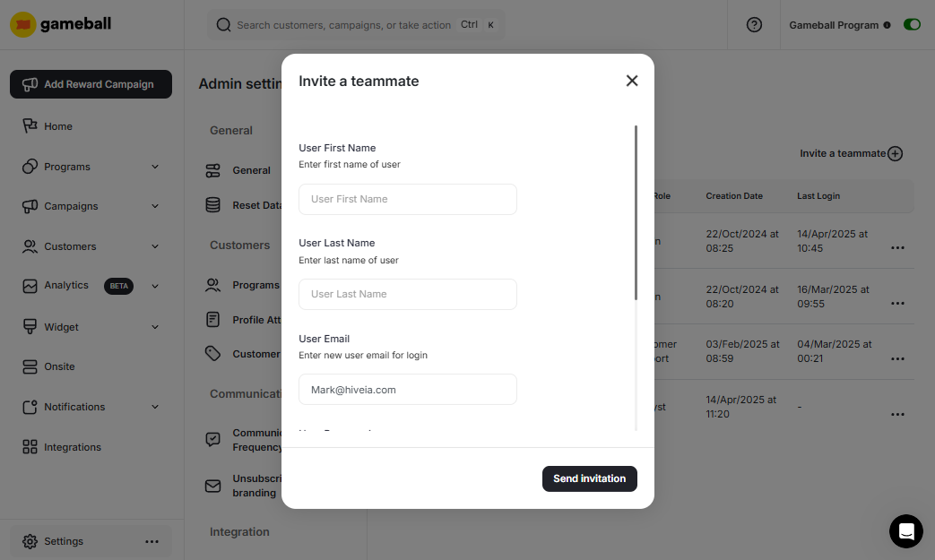Click the Reset Data icon

coord(213,205)
